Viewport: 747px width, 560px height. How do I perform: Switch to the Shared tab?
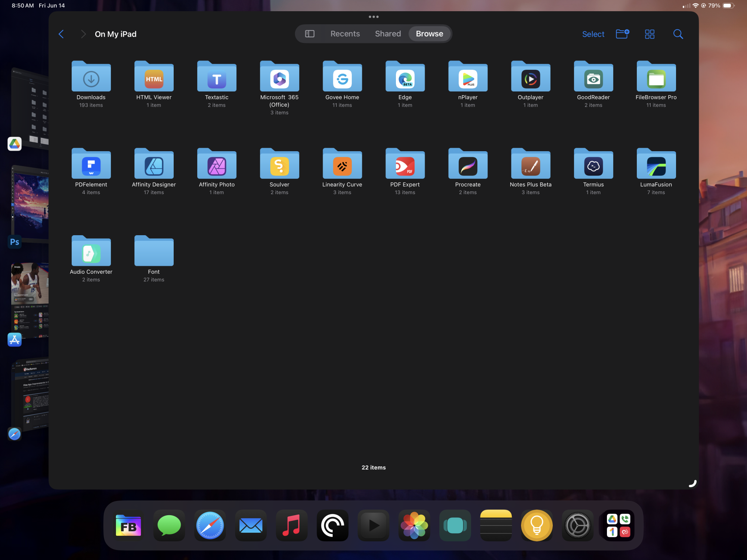pos(388,34)
